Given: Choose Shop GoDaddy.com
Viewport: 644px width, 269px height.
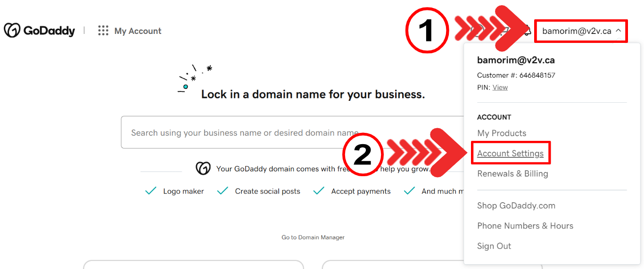Looking at the screenshot, I should point(516,206).
